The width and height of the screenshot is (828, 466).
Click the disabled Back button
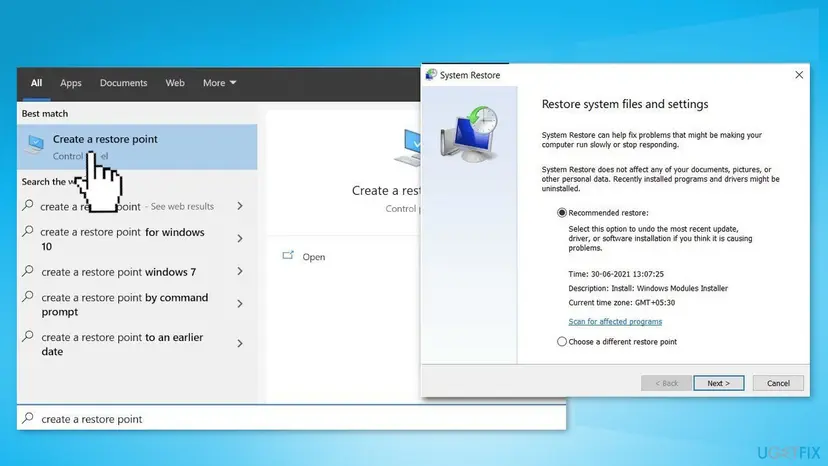(x=666, y=383)
